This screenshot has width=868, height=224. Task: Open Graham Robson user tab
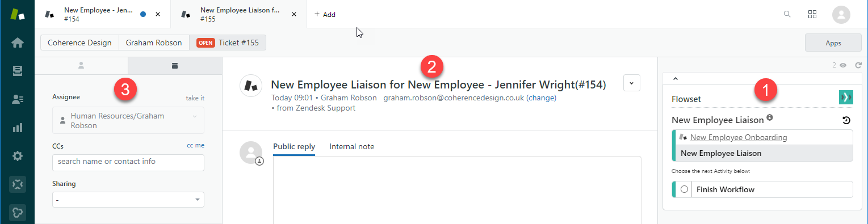tap(154, 43)
